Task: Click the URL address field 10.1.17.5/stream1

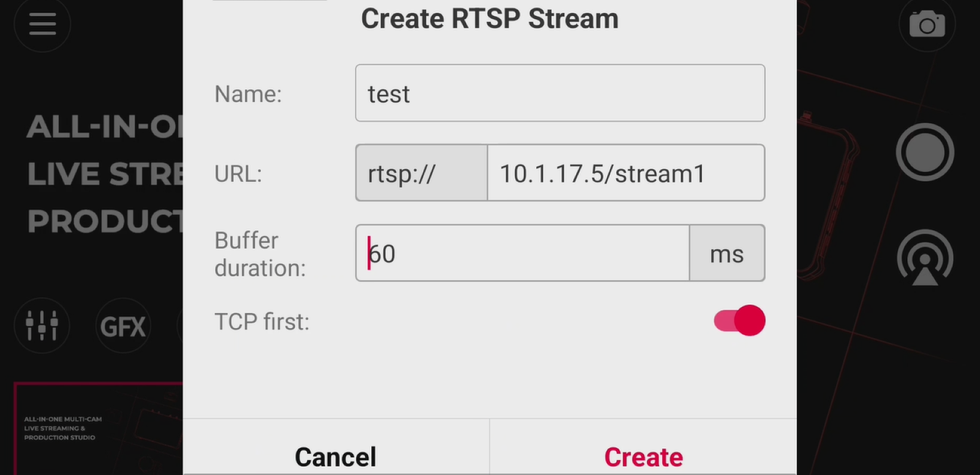Action: pos(626,173)
